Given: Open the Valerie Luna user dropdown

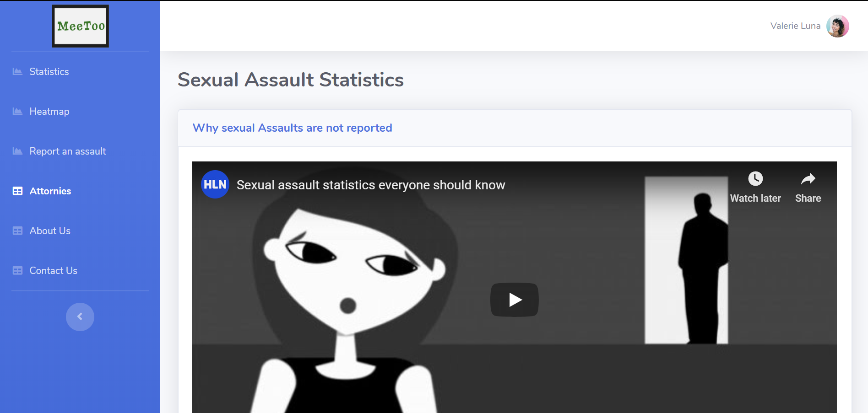Looking at the screenshot, I should [x=809, y=26].
